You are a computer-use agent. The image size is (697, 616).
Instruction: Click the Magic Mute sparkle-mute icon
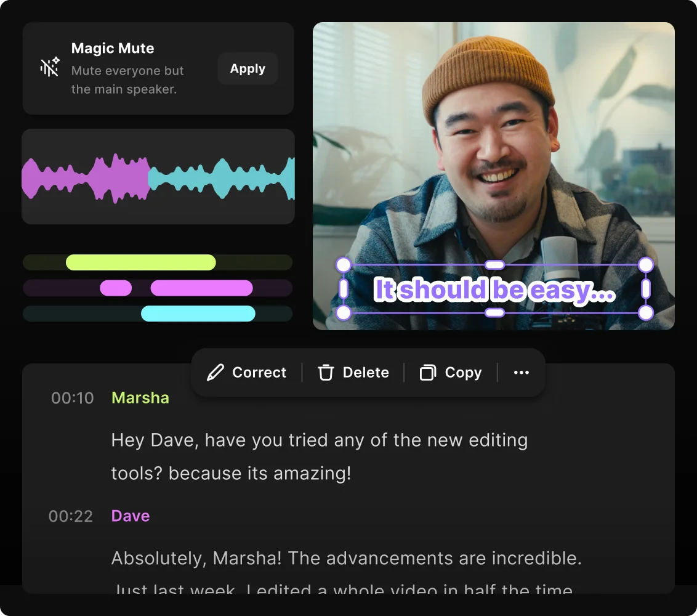point(48,67)
